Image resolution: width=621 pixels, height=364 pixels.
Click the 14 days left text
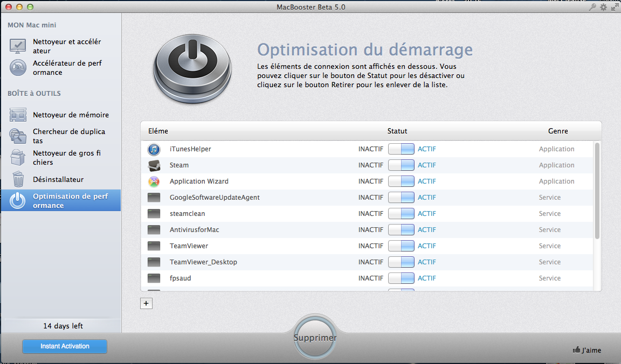pyautogui.click(x=63, y=326)
